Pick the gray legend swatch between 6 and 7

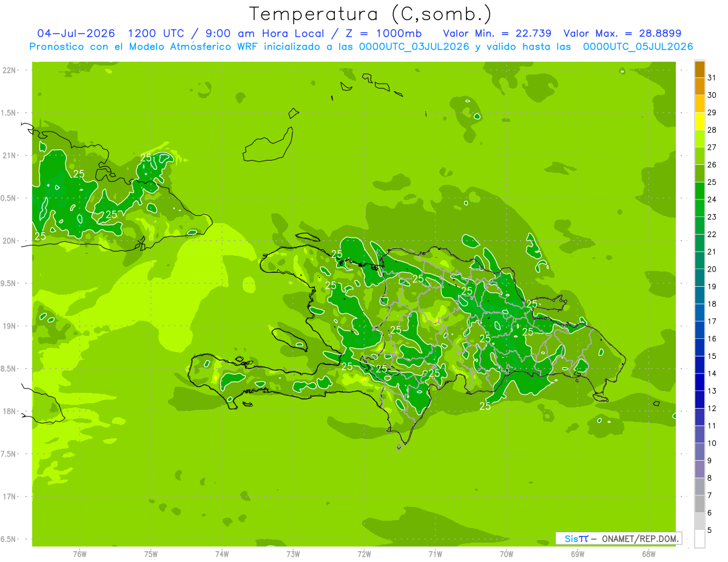pyautogui.click(x=699, y=504)
